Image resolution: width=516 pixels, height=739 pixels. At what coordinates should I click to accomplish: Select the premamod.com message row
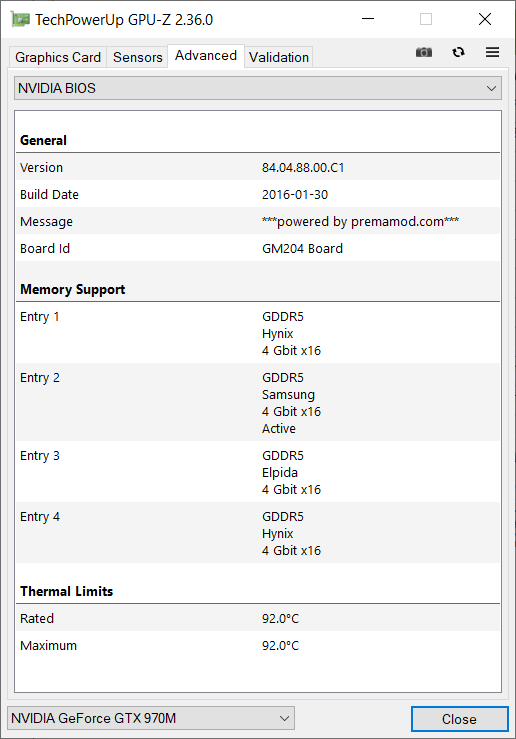258,222
